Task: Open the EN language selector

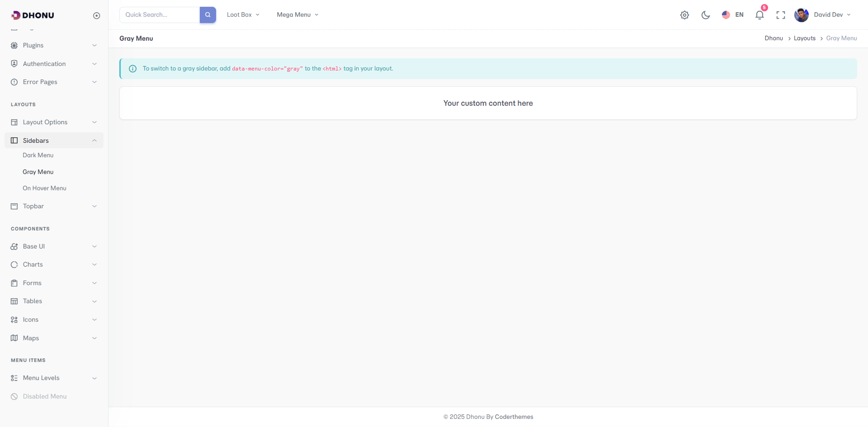Action: tap(733, 15)
